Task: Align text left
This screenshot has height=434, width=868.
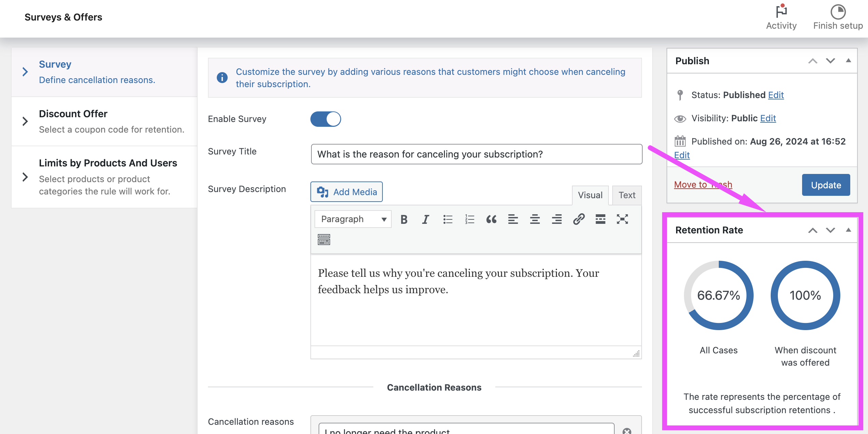Action: pos(513,219)
